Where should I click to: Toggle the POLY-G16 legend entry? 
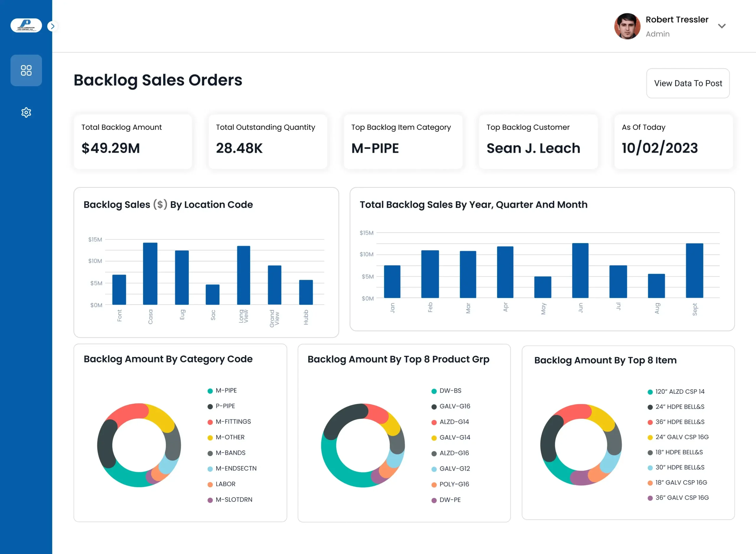[x=450, y=484]
